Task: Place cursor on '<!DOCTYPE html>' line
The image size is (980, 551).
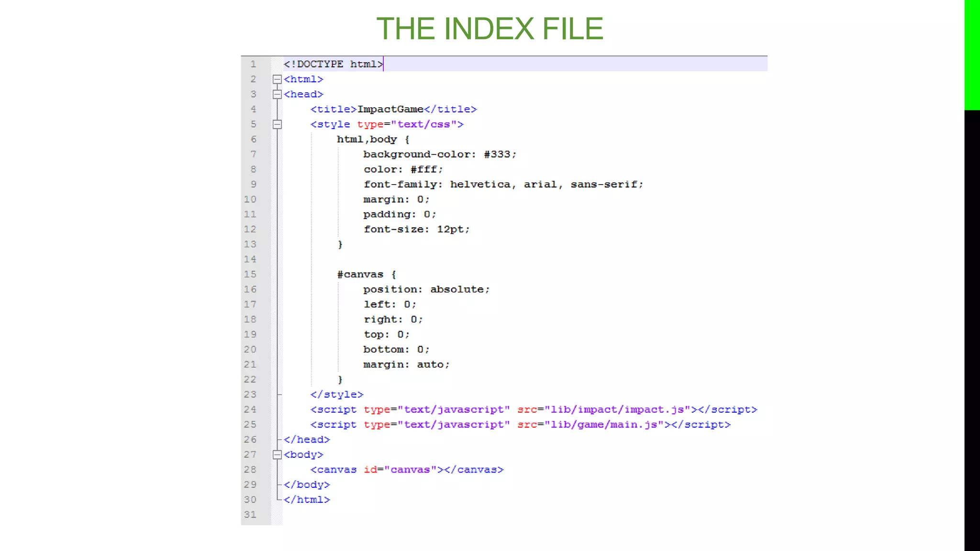Action: point(334,64)
